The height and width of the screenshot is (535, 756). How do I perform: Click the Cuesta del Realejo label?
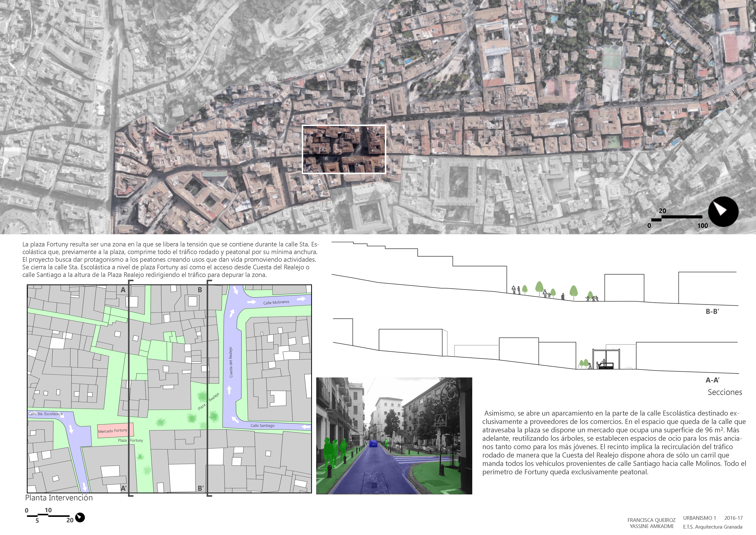coord(231,362)
